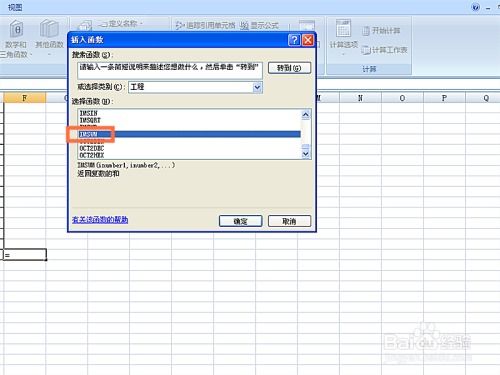Open the Math & Trig (数学和三角函数) function library
This screenshot has width=500, height=375.
pyautogui.click(x=15, y=38)
